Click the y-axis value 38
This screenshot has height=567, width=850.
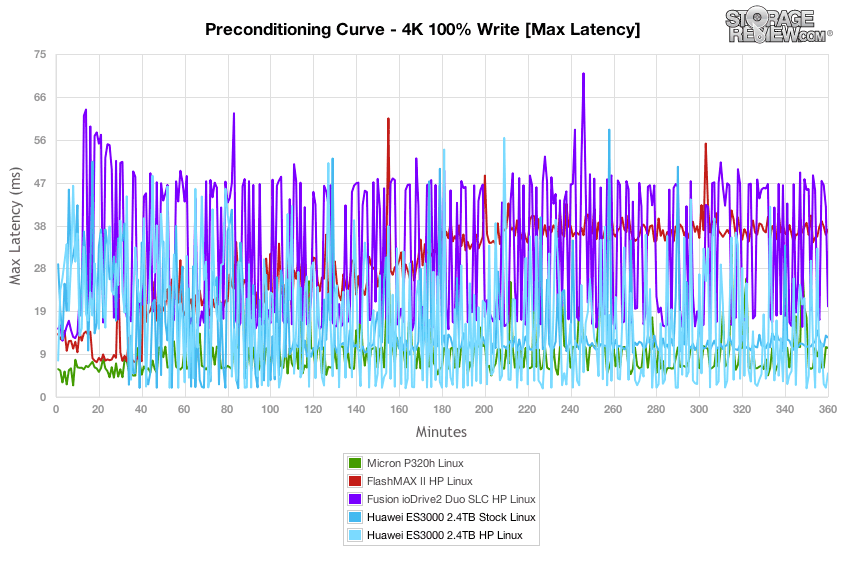coord(40,226)
